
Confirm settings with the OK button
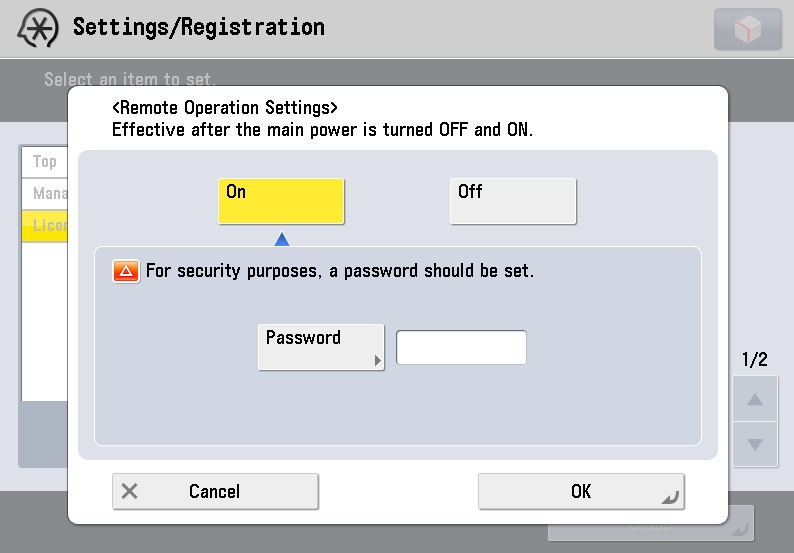point(581,491)
